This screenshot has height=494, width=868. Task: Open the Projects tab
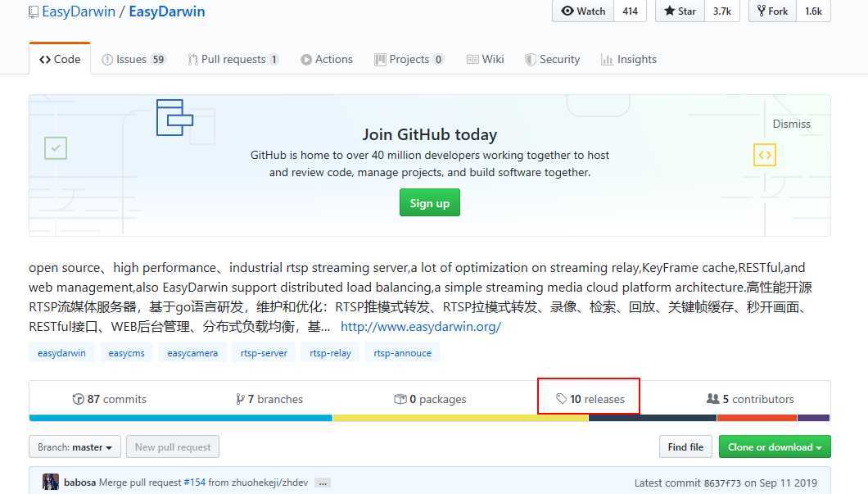(409, 59)
